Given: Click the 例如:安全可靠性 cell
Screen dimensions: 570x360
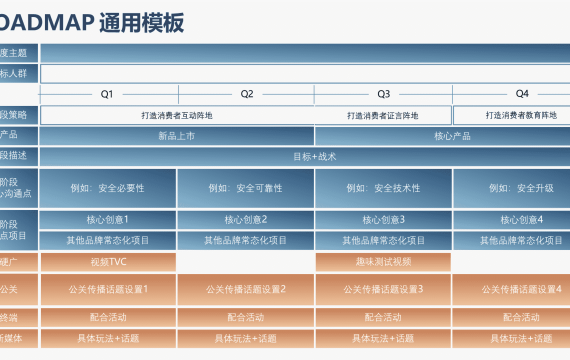Looking at the screenshot, I should point(246,188).
